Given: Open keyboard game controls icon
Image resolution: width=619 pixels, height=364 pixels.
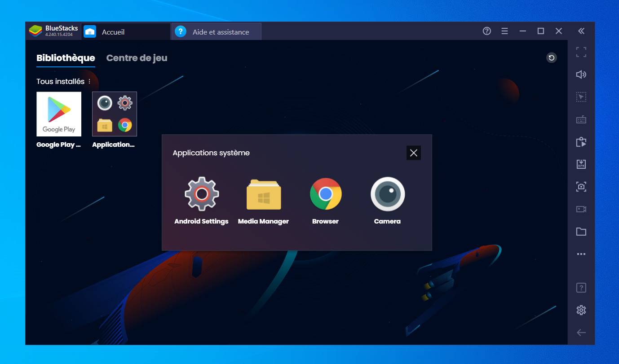Looking at the screenshot, I should click(x=581, y=119).
